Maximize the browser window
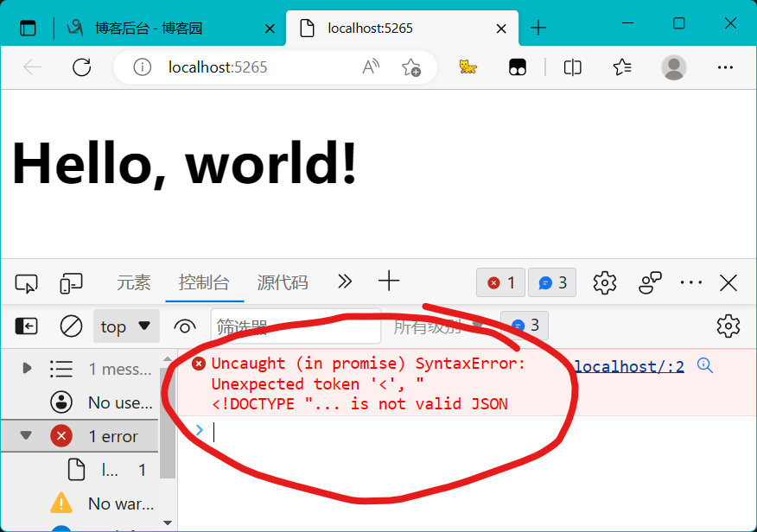Image resolution: width=757 pixels, height=532 pixels. tap(678, 23)
